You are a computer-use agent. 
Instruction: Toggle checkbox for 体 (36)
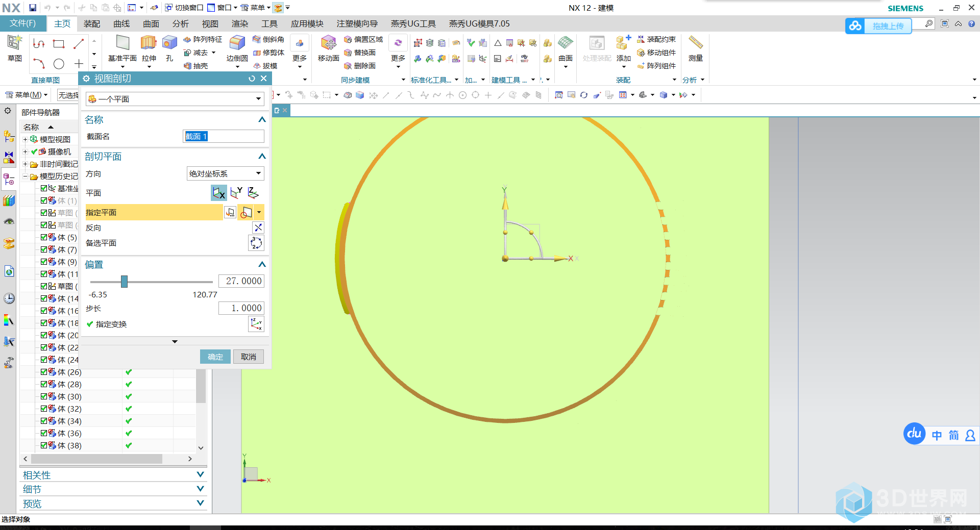click(44, 433)
